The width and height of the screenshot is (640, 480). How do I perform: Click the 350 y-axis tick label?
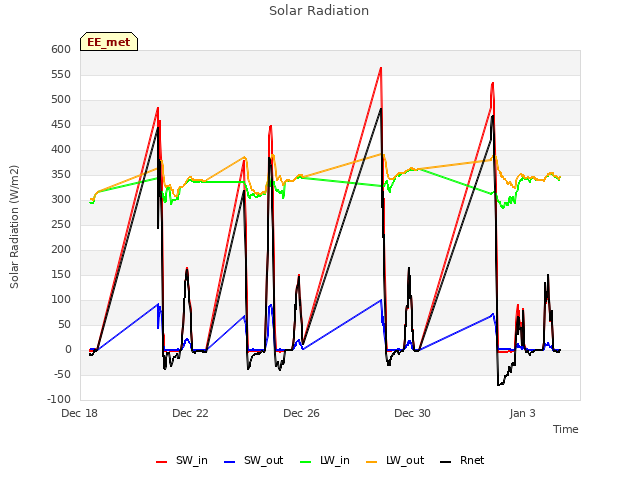coord(61,174)
